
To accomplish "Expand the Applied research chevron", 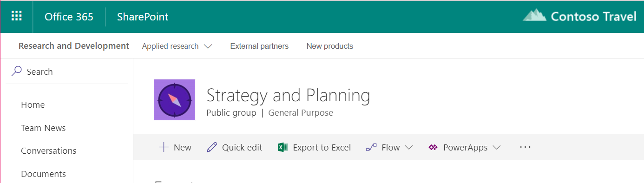I will [208, 46].
